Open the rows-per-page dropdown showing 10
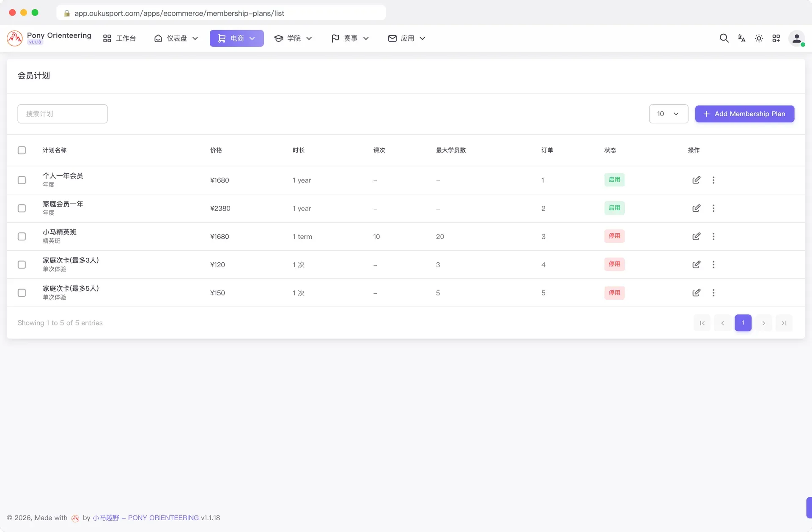Viewport: 812px width, 532px height. (x=668, y=114)
